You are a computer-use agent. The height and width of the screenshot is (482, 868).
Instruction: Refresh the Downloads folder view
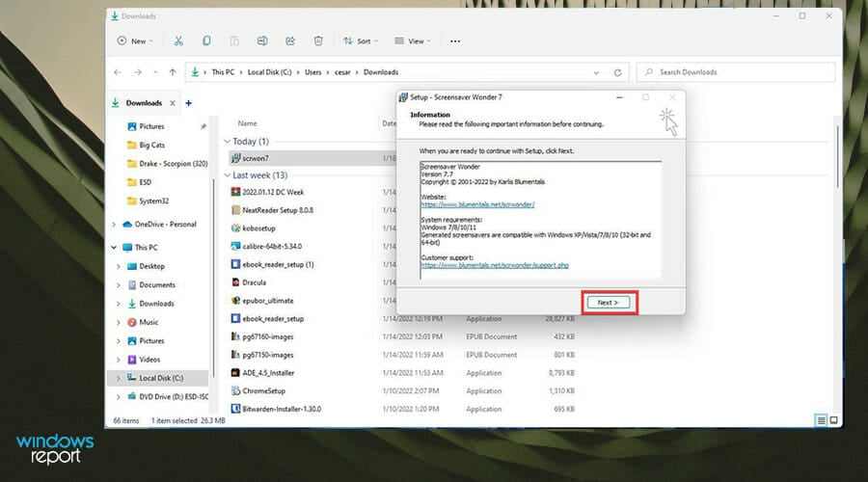click(x=617, y=72)
